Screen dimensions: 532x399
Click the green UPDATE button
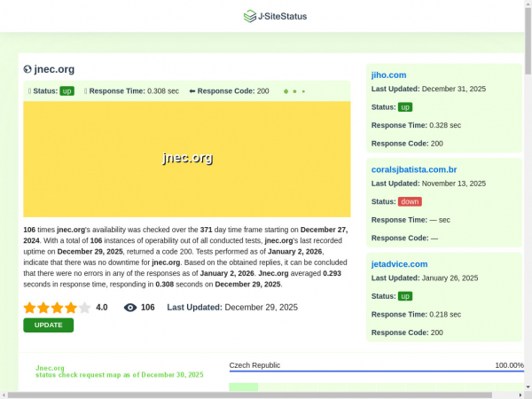tap(49, 325)
